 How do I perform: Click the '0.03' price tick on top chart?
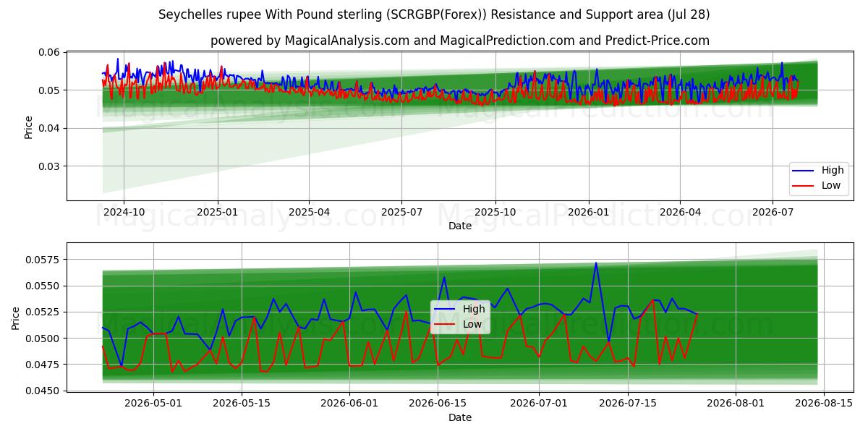49,166
